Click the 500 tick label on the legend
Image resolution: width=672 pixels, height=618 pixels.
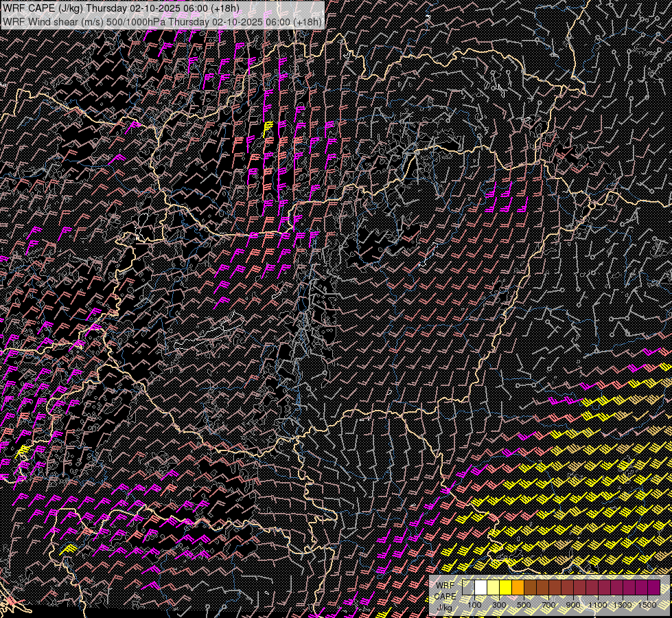point(524,605)
